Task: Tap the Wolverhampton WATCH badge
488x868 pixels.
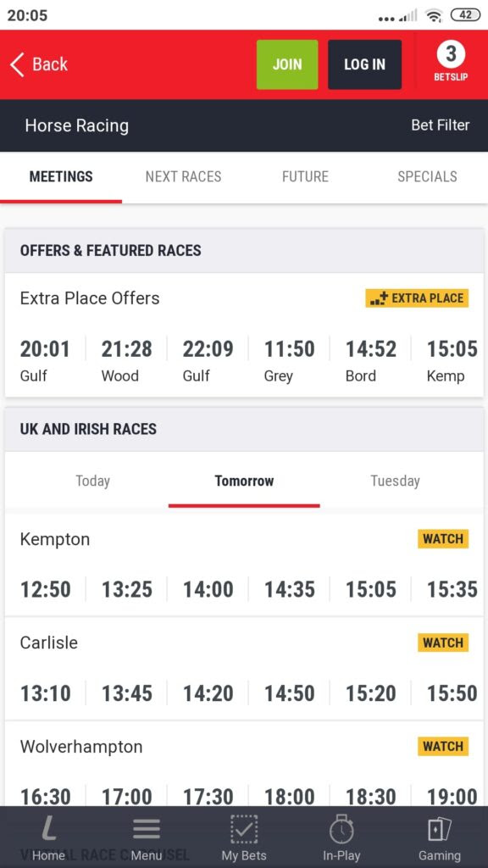Action: tap(443, 746)
